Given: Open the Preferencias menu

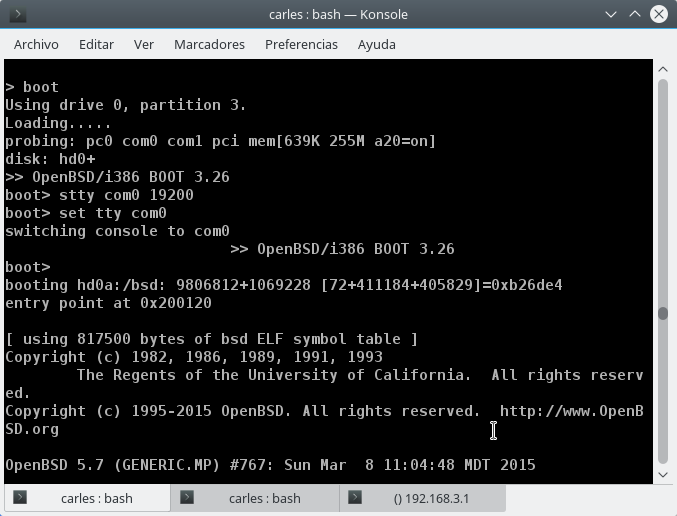Looking at the screenshot, I should (301, 44).
